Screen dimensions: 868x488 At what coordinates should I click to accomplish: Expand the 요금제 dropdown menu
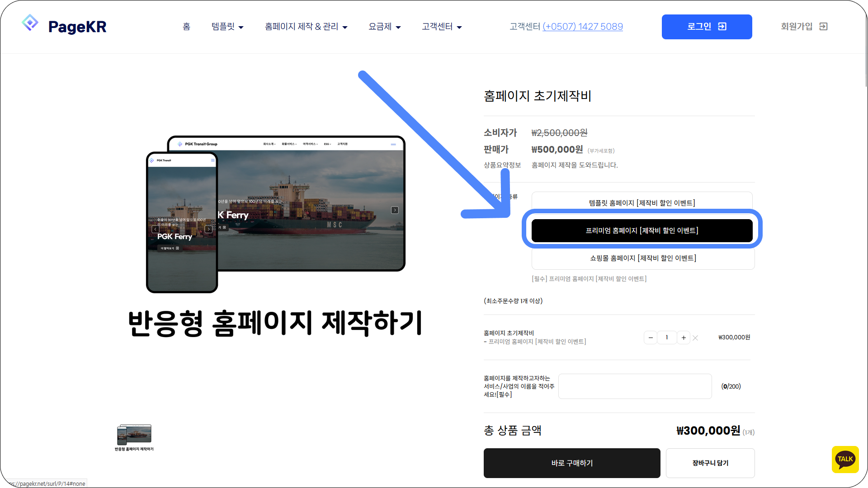click(x=384, y=27)
